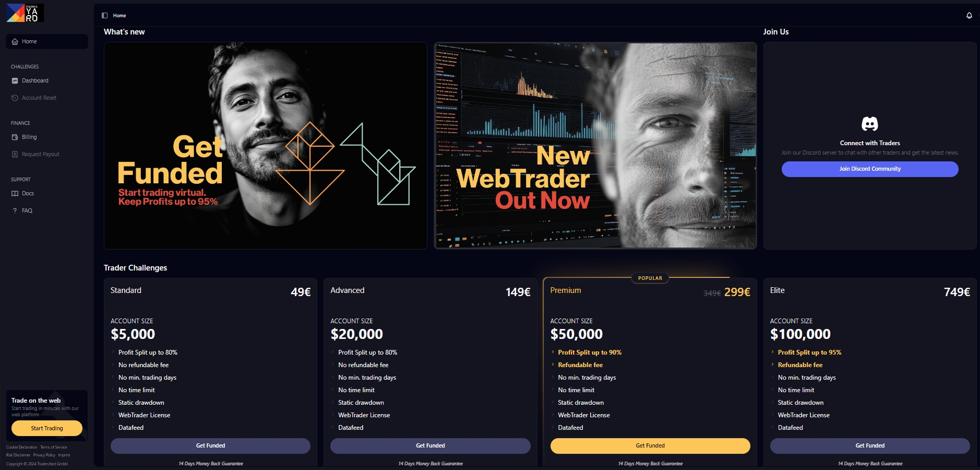The image size is (980, 470).
Task: Join Discord Community button
Action: (870, 169)
